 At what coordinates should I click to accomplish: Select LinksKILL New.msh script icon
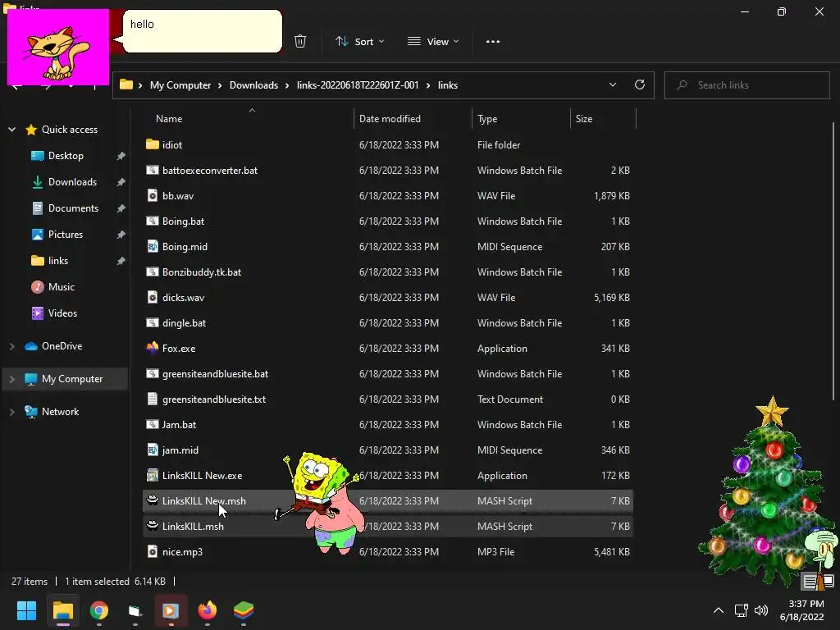click(152, 500)
